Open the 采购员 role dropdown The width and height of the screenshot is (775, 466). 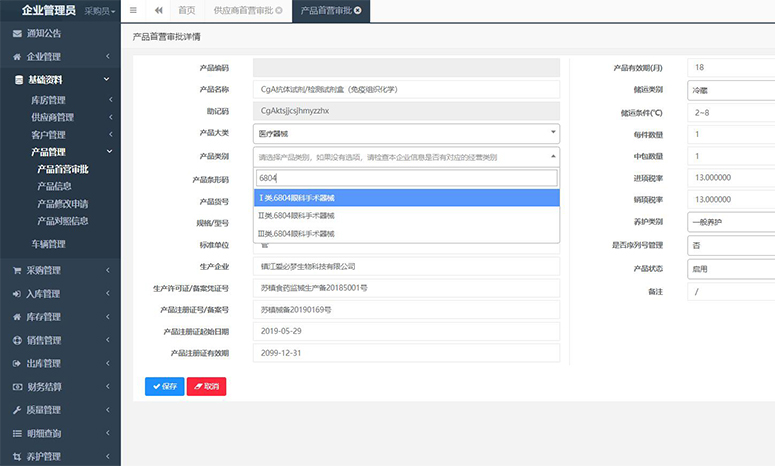[x=100, y=11]
